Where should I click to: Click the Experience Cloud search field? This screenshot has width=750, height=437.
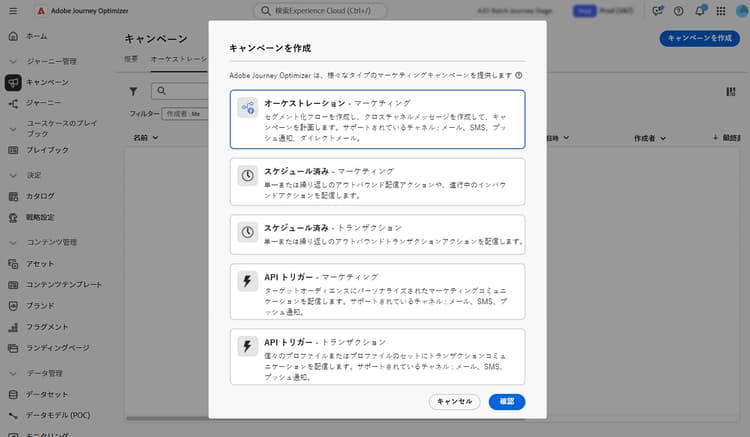click(320, 11)
